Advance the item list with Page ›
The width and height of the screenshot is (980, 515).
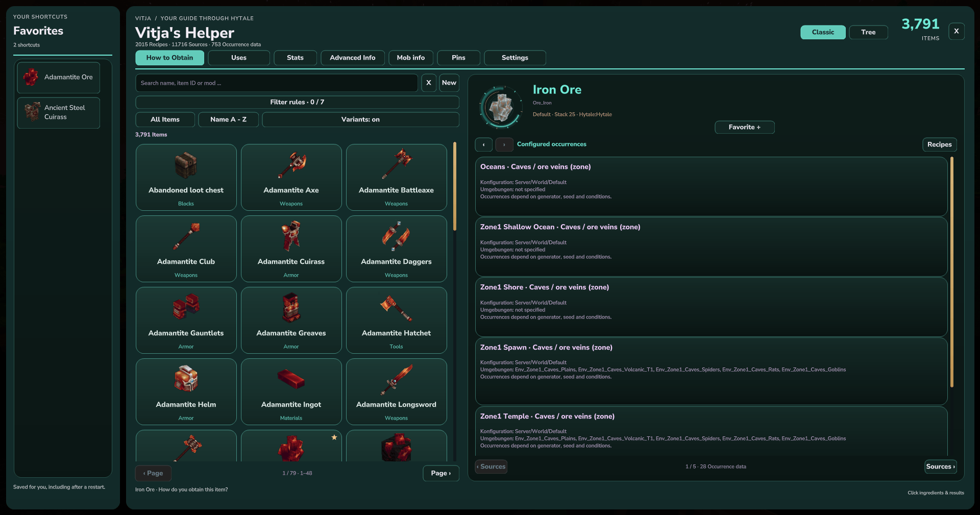440,473
